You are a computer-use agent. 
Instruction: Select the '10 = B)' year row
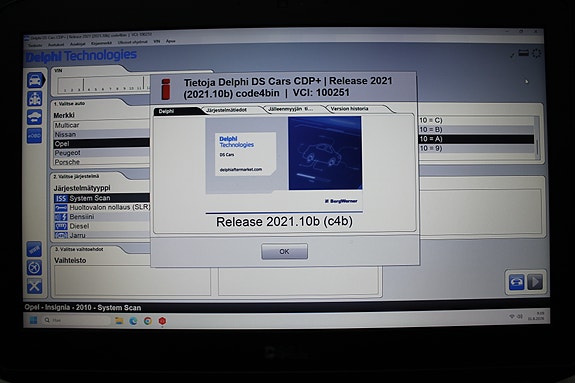point(476,130)
